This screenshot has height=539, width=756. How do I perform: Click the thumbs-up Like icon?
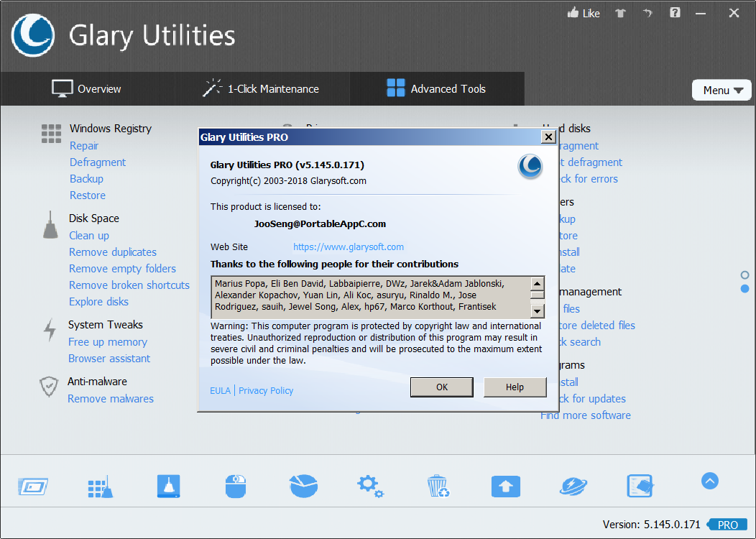pyautogui.click(x=573, y=13)
